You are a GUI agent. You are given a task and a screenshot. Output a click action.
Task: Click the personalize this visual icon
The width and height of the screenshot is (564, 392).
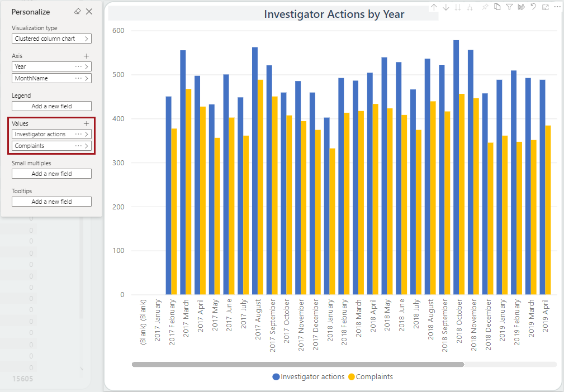(x=522, y=7)
